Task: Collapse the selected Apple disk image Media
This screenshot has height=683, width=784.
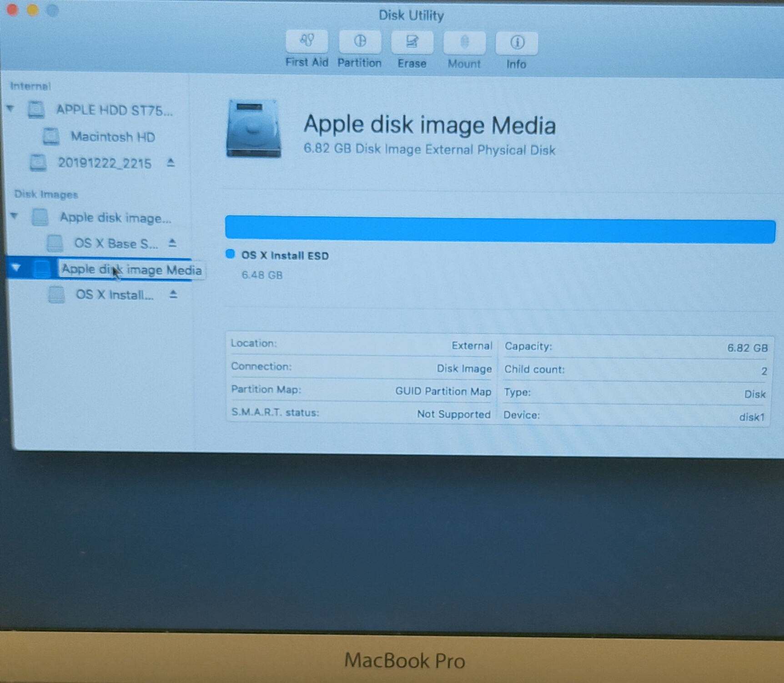Action: pos(16,268)
